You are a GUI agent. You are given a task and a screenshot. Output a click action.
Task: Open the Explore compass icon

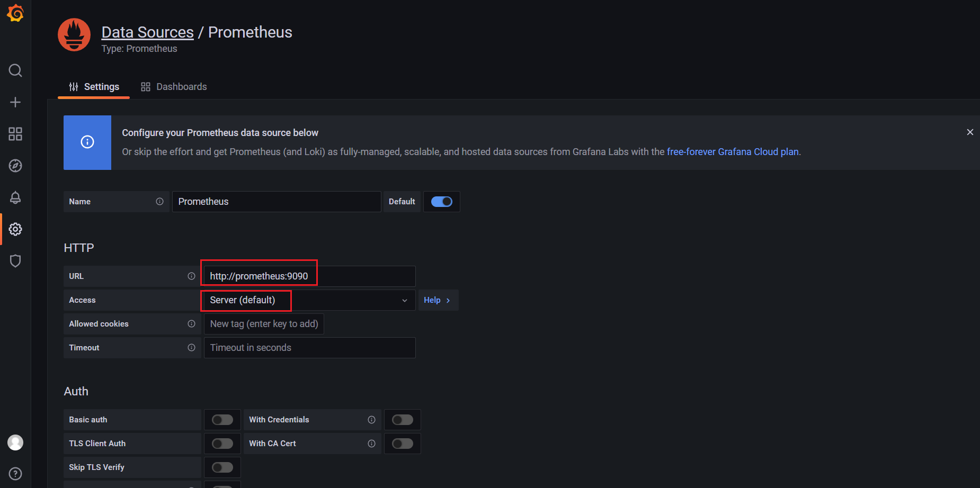point(15,166)
